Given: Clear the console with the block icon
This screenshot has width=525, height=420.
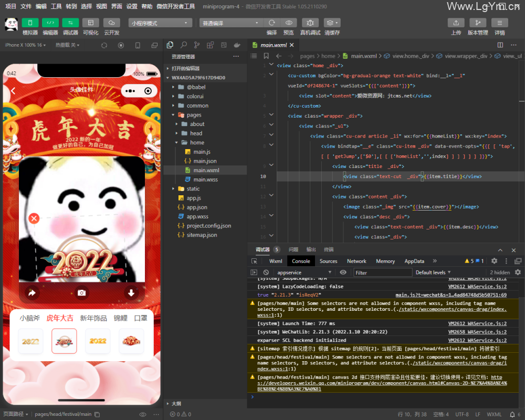Looking at the screenshot, I should coord(266,272).
